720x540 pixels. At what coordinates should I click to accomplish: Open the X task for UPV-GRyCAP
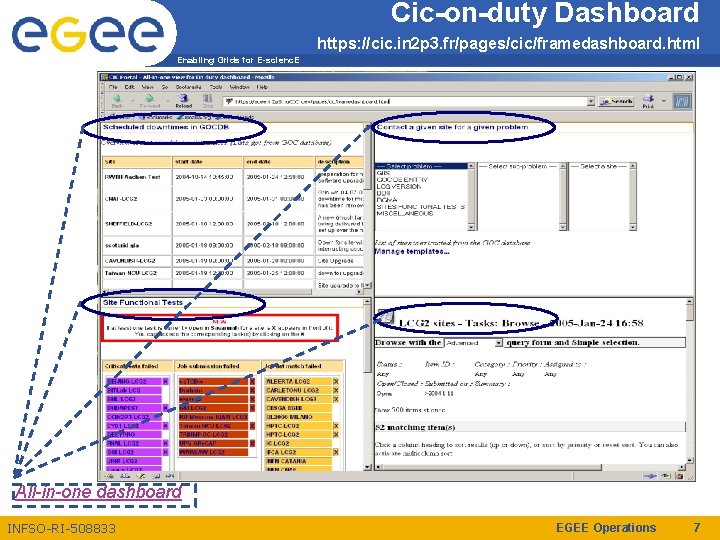[x=252, y=444]
